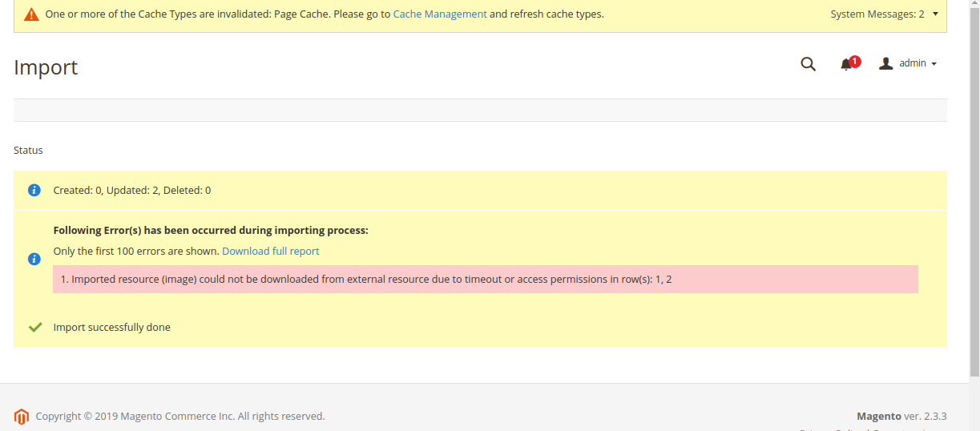The image size is (980, 431).
Task: Select 'Only the first 100 errors are shown' text
Action: point(136,251)
